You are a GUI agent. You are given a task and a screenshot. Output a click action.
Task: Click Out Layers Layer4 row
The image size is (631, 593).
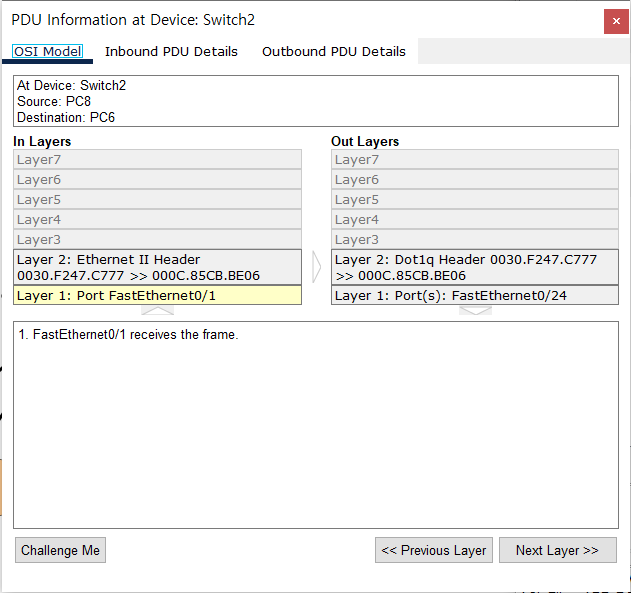tap(475, 220)
